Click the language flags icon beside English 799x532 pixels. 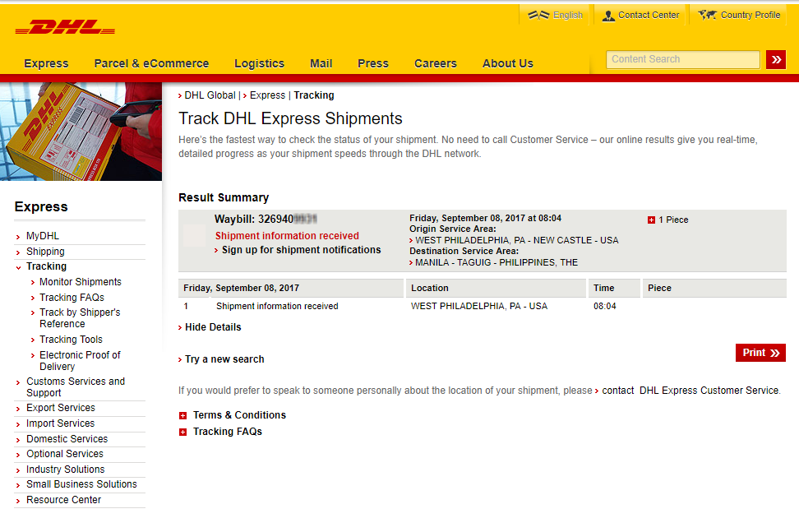[538, 15]
